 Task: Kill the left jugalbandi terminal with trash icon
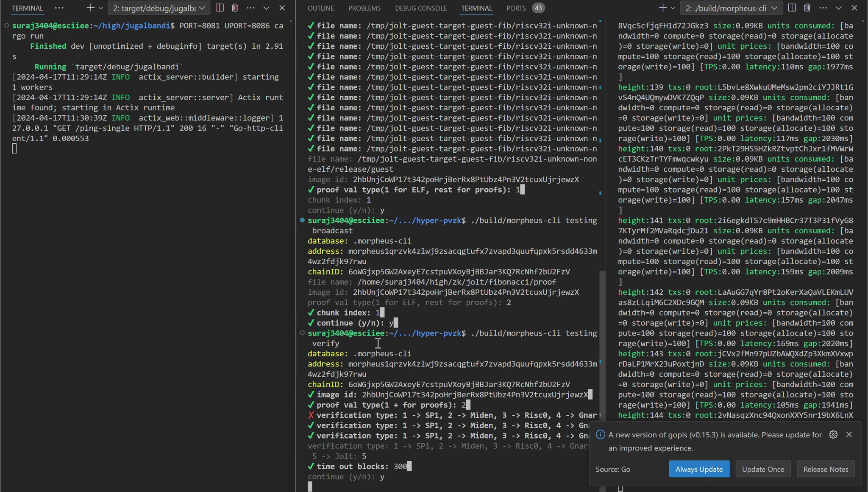click(x=235, y=8)
